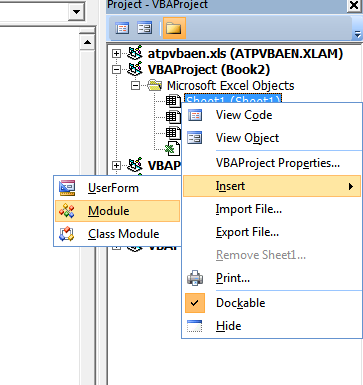The image size is (363, 385).
Task: Expand the collapsed VBAP project node
Action: point(116,165)
